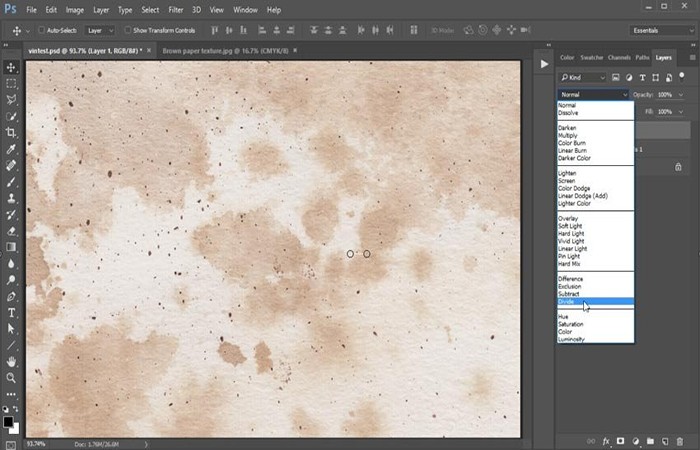The height and width of the screenshot is (450, 700).
Task: Open the Filter menu
Action: pos(175,10)
